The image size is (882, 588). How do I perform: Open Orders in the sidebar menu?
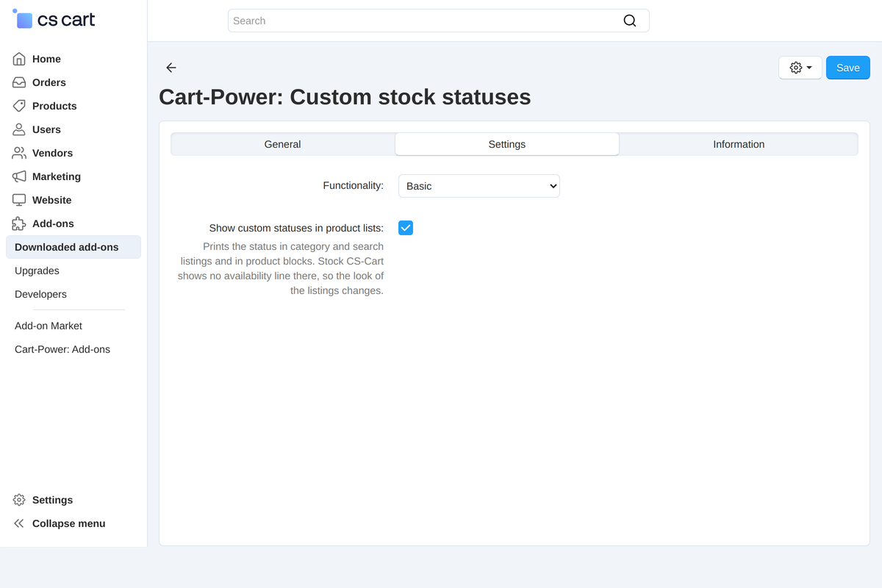point(49,82)
